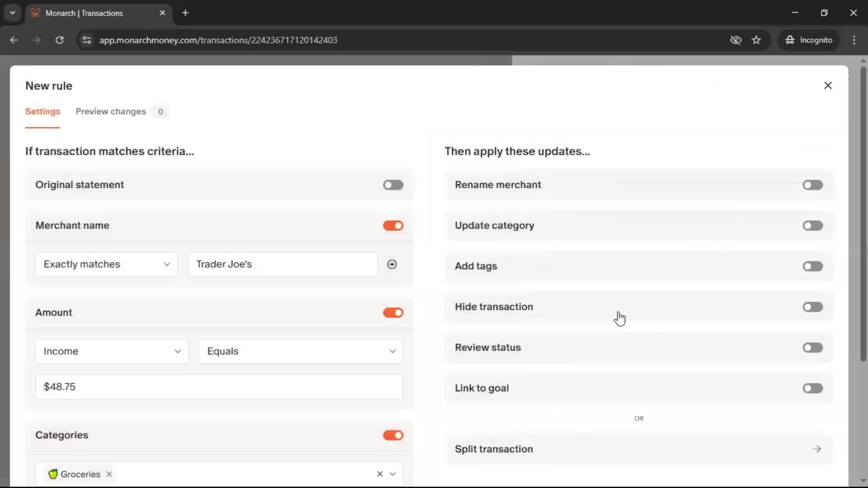Open the Income amount type dropdown
This screenshot has width=868, height=488.
(112, 351)
